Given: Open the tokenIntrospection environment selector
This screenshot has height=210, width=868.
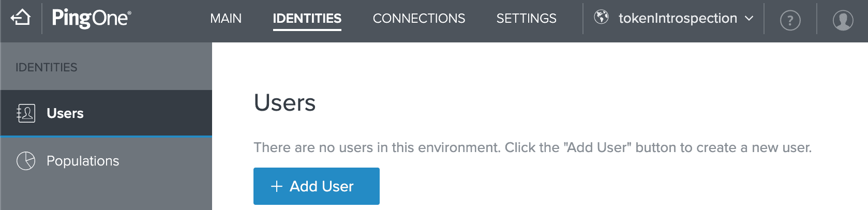Looking at the screenshot, I should (674, 18).
